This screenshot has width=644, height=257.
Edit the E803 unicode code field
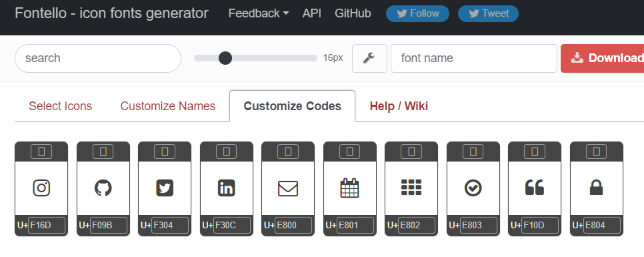pyautogui.click(x=479, y=226)
